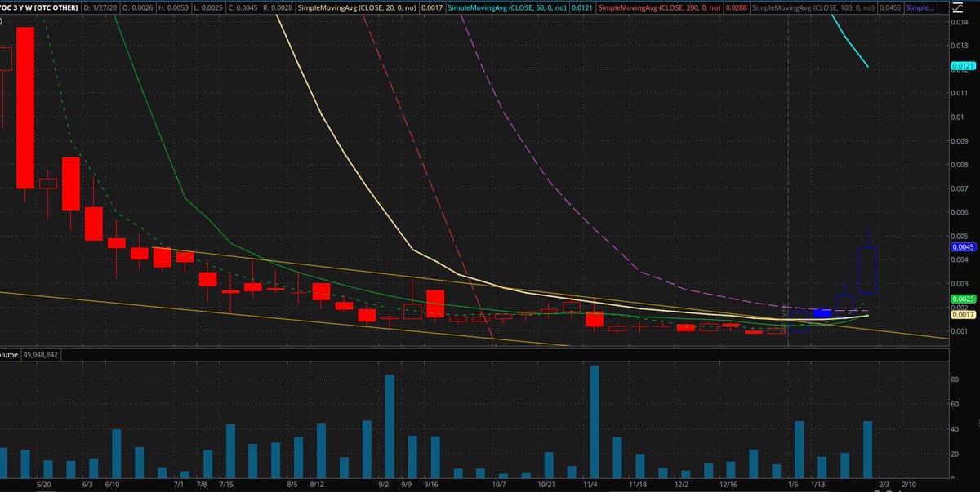Click the 7/15 date axis label
The image size is (980, 492).
coord(227,484)
